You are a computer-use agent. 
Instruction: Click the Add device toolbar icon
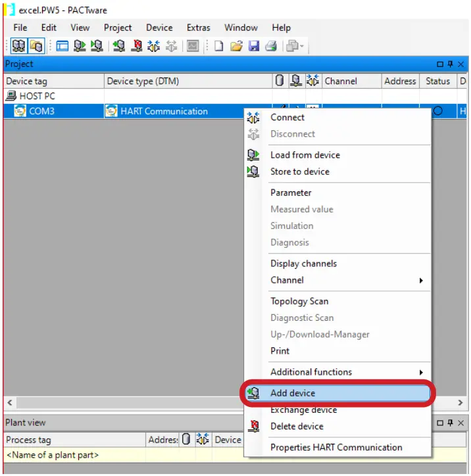119,46
